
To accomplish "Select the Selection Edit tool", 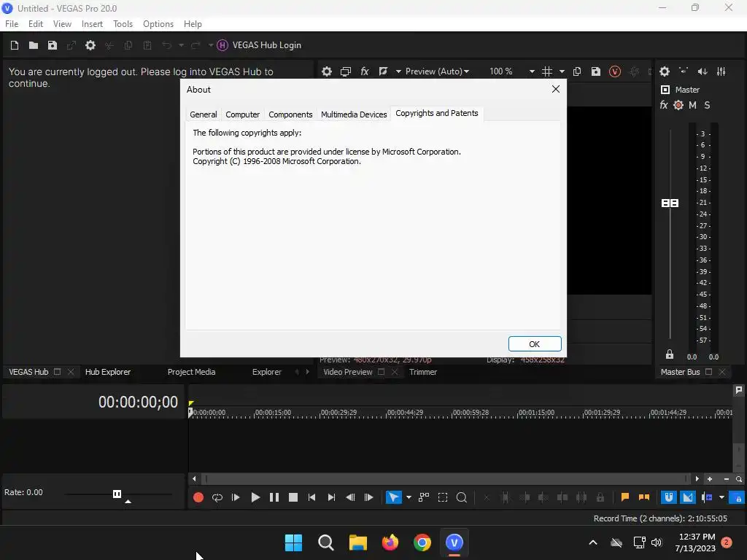I will coord(443,497).
